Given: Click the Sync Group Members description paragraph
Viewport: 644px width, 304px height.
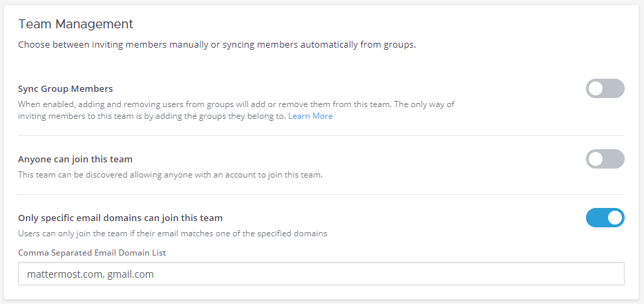Looking at the screenshot, I should (235, 110).
